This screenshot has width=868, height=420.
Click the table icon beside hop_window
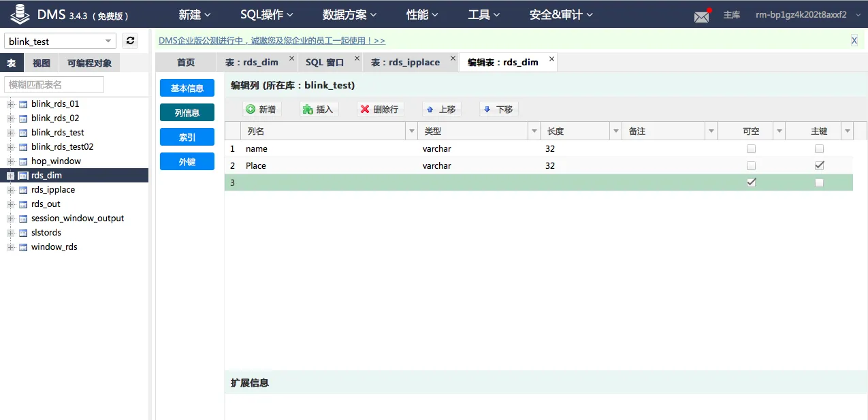(23, 161)
